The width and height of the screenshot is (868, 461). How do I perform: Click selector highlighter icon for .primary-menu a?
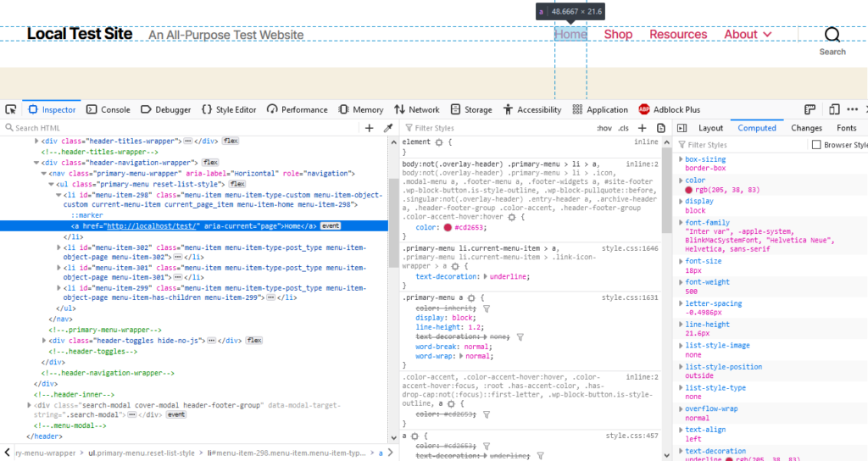471,297
